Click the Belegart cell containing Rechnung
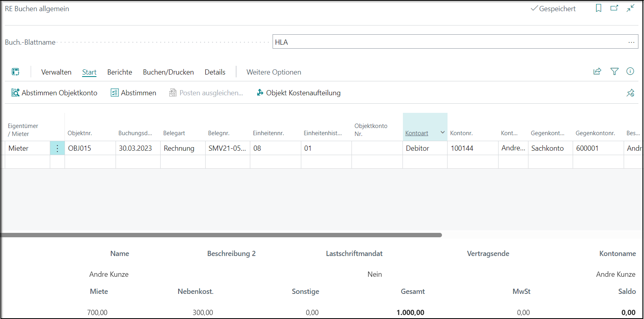The image size is (644, 319). point(179,148)
